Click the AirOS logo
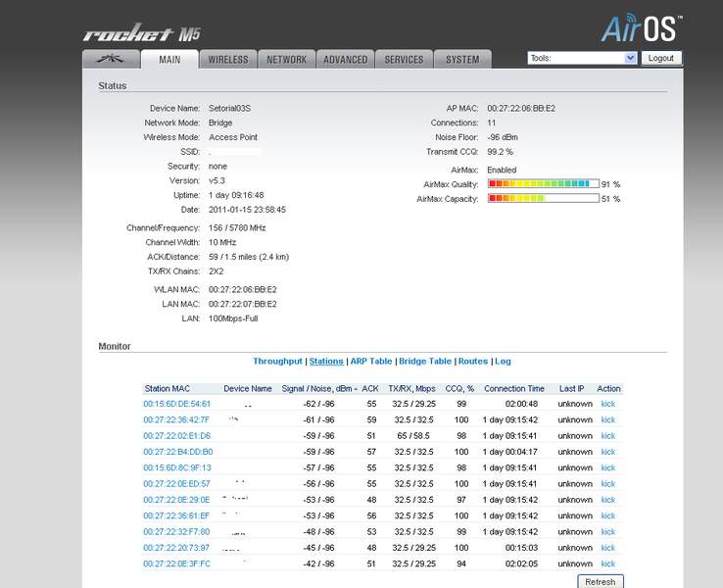Viewport: 723px width, 588px height. pyautogui.click(x=642, y=28)
